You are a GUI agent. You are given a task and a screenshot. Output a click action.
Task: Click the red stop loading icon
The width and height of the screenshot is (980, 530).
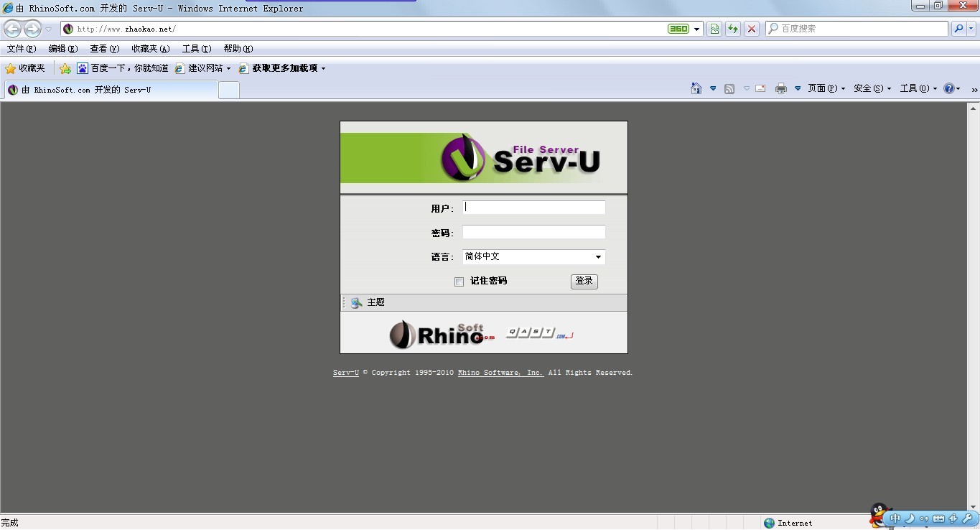coord(751,29)
